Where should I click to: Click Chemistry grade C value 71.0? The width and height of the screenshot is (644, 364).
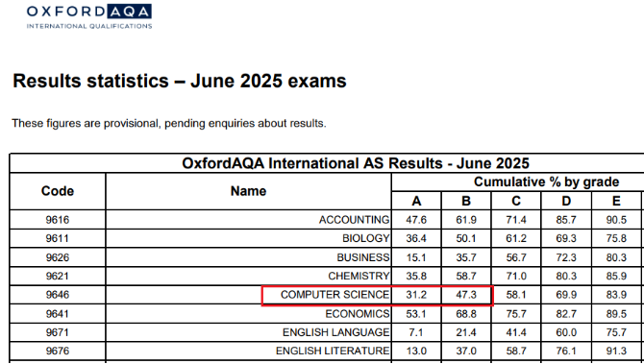point(516,277)
